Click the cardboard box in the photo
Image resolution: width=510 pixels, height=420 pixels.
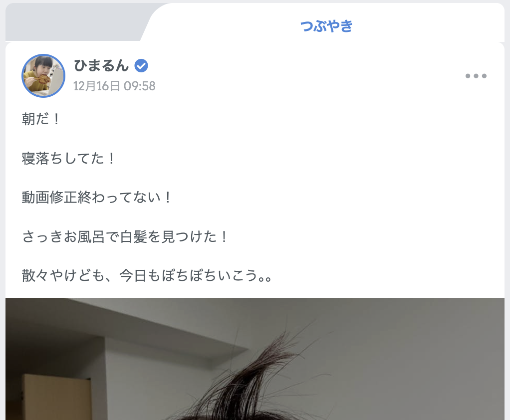pyautogui.click(x=56, y=397)
